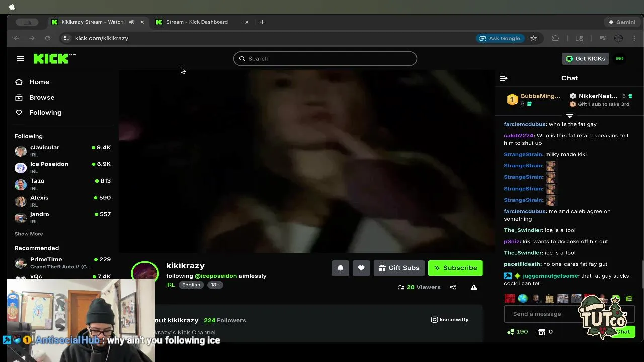
Task: Open the Chrome profile avatar
Action: click(x=619, y=38)
